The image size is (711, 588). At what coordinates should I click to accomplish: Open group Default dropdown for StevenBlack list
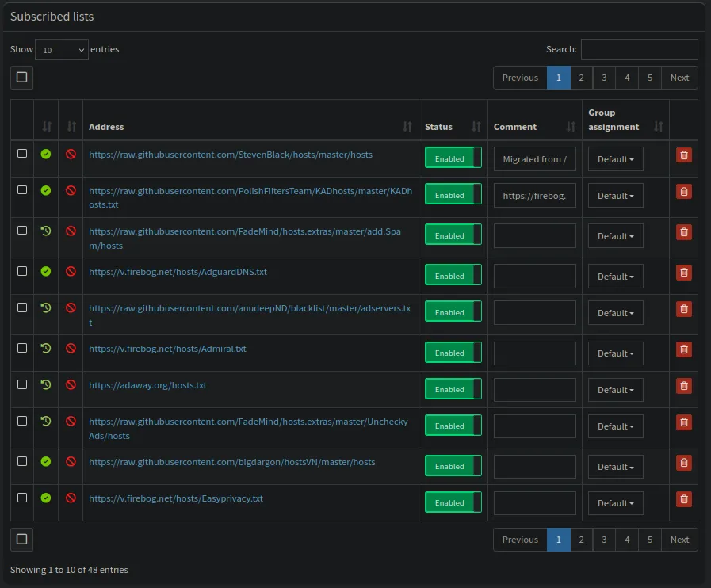[615, 159]
